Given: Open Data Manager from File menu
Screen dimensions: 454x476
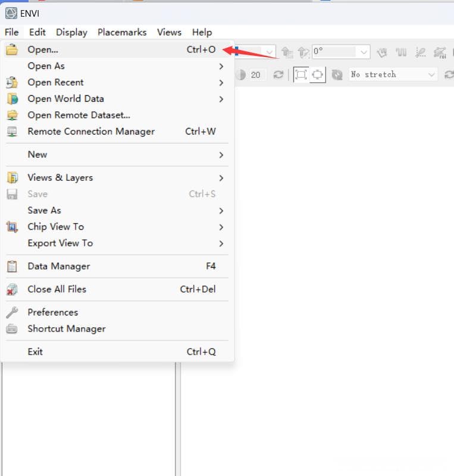Looking at the screenshot, I should coord(117,266).
